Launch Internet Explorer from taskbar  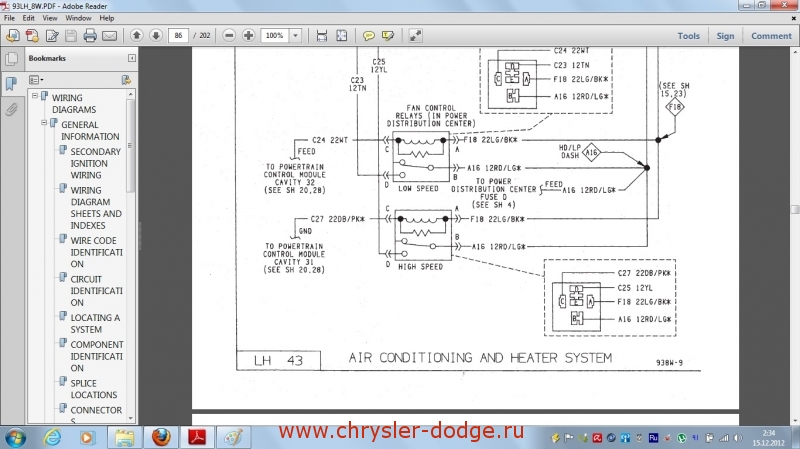tap(52, 438)
